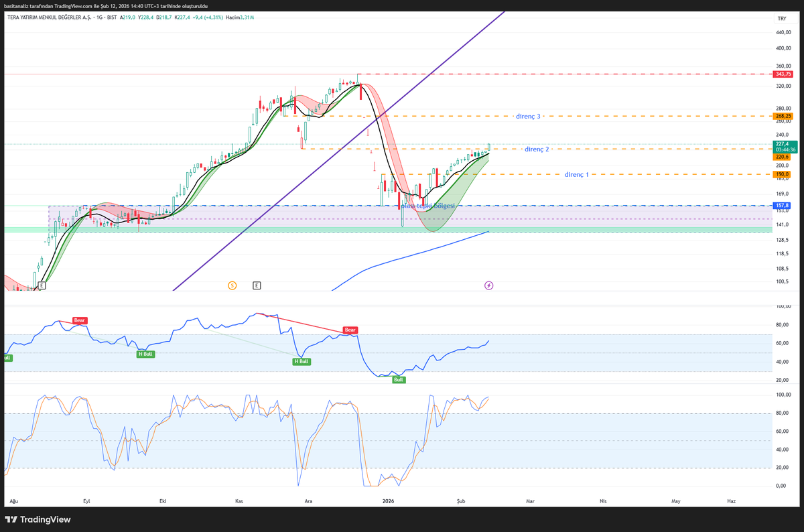Viewport: 804px width, 532px height.
Task: Click the orange 190,0 price tag
Action: [x=783, y=174]
